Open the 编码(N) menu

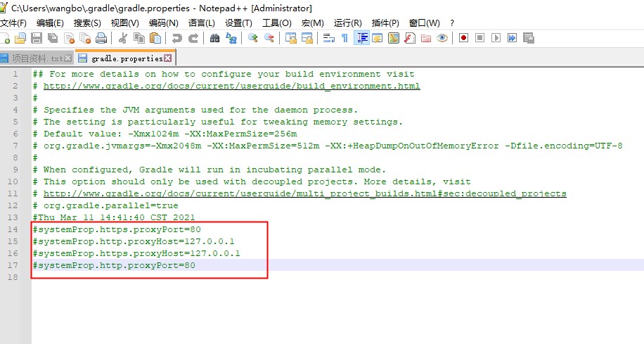(x=164, y=23)
